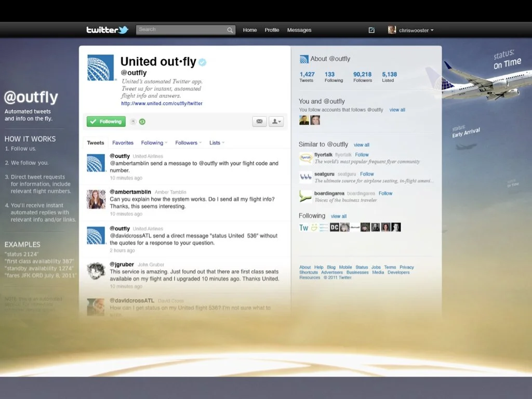Follow the seatguru account
Image resolution: width=532 pixels, height=399 pixels.
point(367,174)
